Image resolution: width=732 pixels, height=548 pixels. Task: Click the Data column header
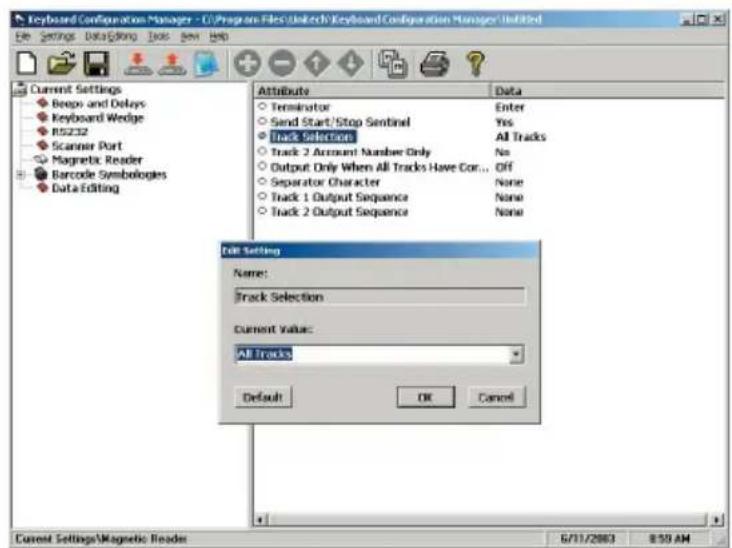607,91
